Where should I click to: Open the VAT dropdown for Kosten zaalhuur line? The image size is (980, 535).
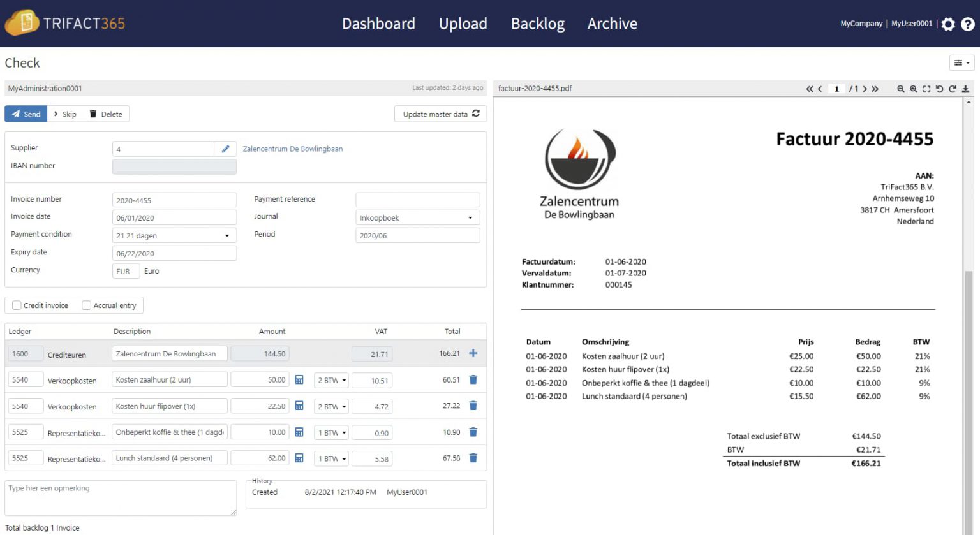pos(330,379)
